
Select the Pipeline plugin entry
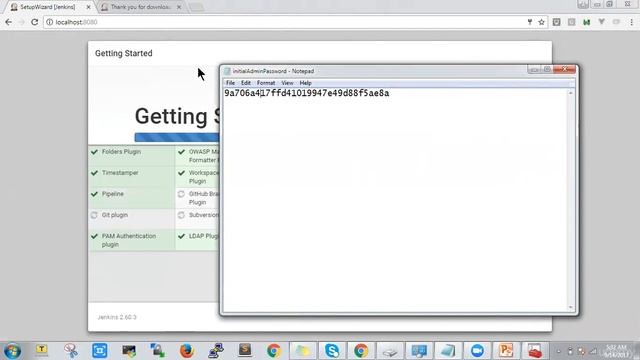pos(131,198)
